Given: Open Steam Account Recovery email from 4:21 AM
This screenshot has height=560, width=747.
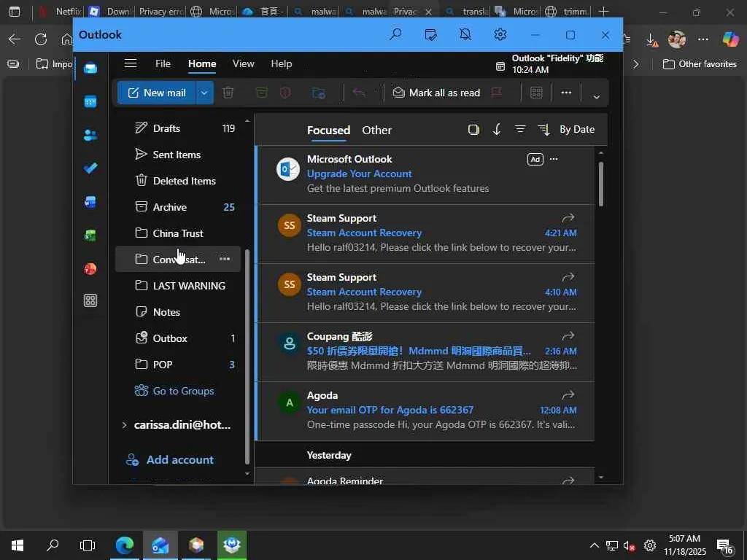Looking at the screenshot, I should [426, 234].
